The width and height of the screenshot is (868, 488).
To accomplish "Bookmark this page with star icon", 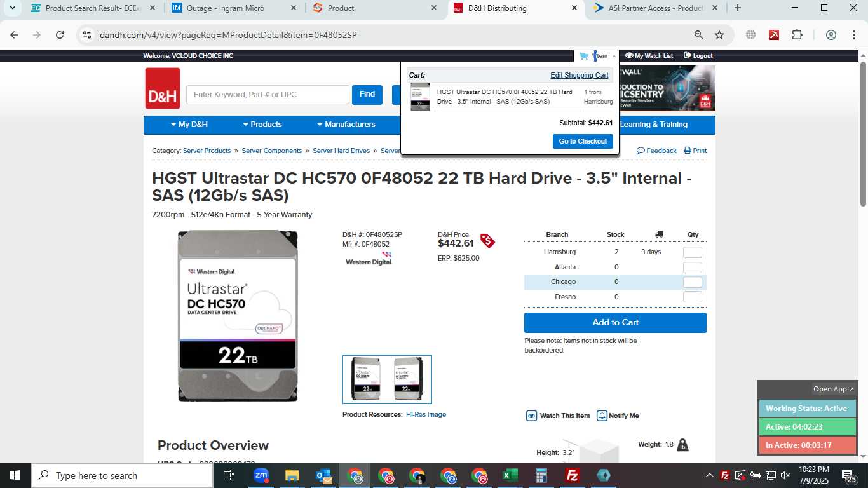I will point(719,35).
